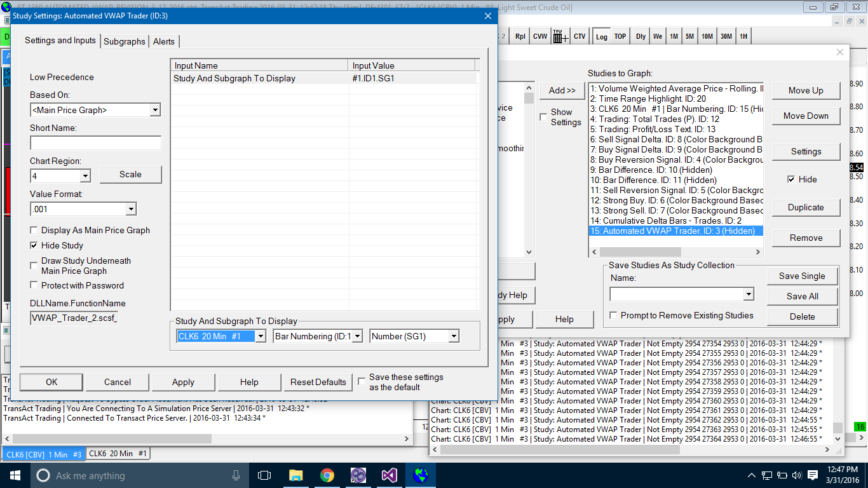Switch chart to 10M timeframe

pos(707,36)
